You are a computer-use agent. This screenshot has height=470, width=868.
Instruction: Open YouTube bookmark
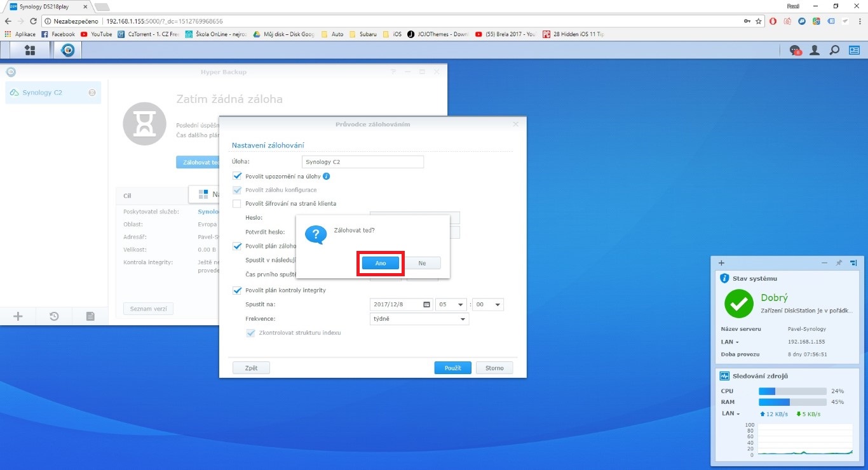[x=96, y=34]
